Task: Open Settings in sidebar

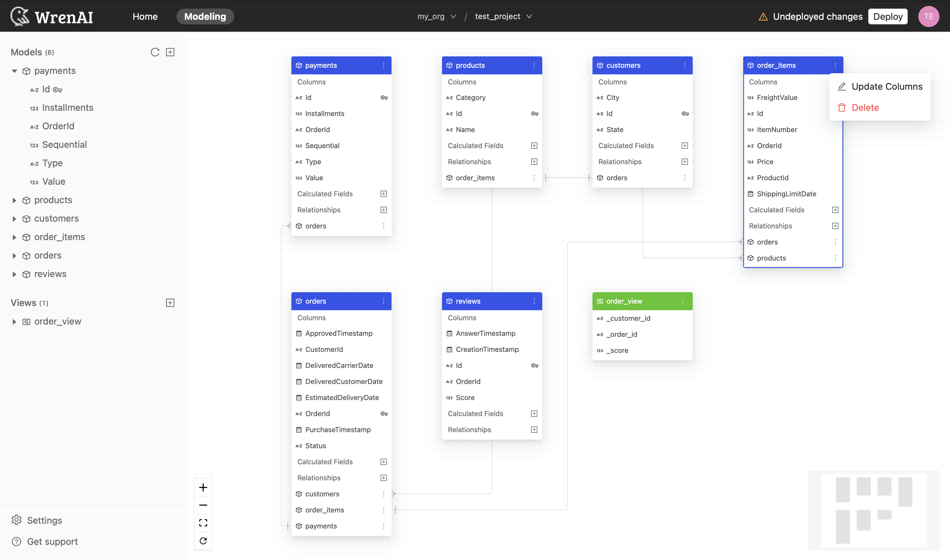Action: click(37, 520)
